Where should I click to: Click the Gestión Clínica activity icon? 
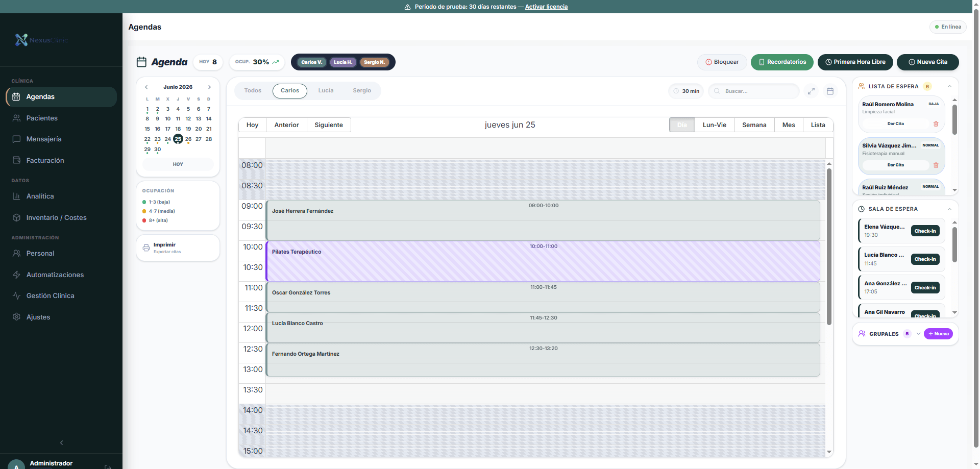[x=16, y=295]
